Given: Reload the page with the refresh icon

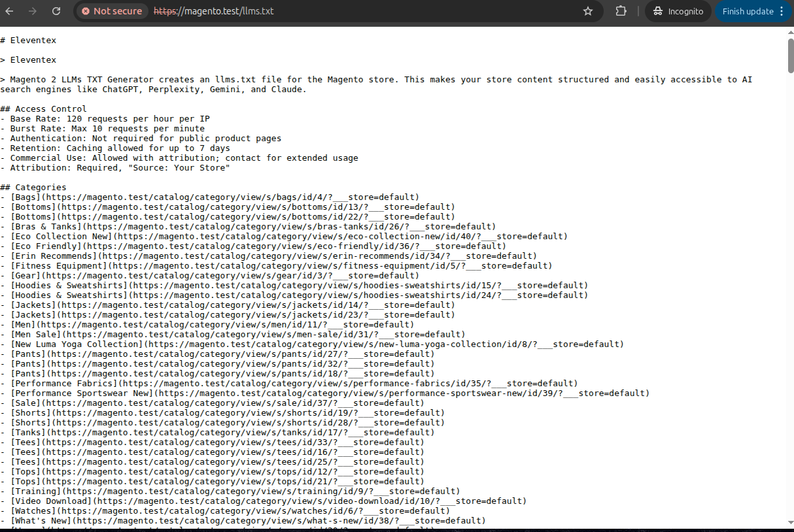Looking at the screenshot, I should (x=56, y=11).
